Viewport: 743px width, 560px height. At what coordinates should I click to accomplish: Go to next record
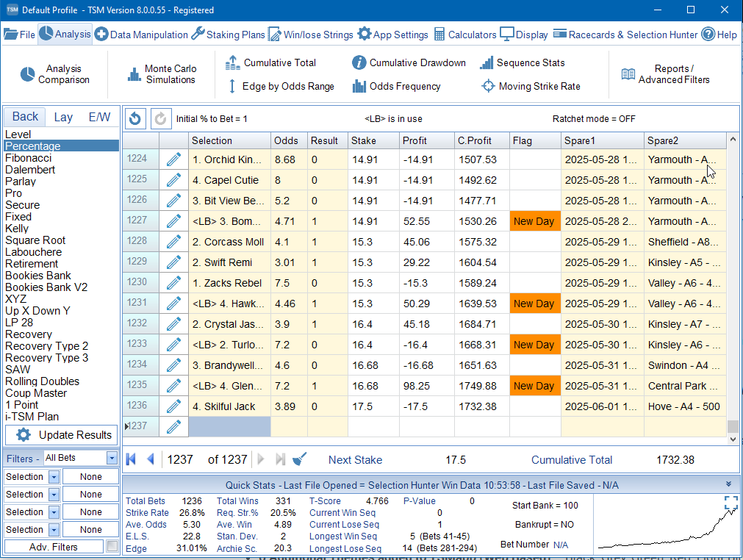coord(261,459)
